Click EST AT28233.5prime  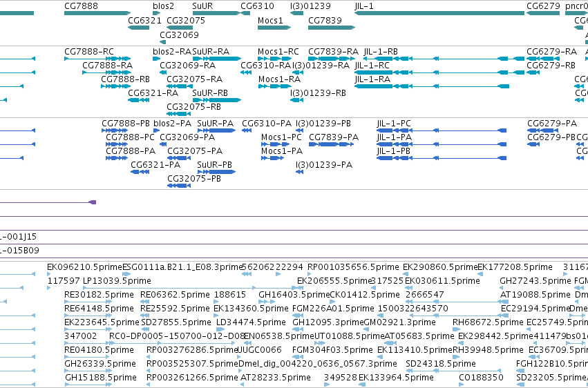(x=275, y=378)
